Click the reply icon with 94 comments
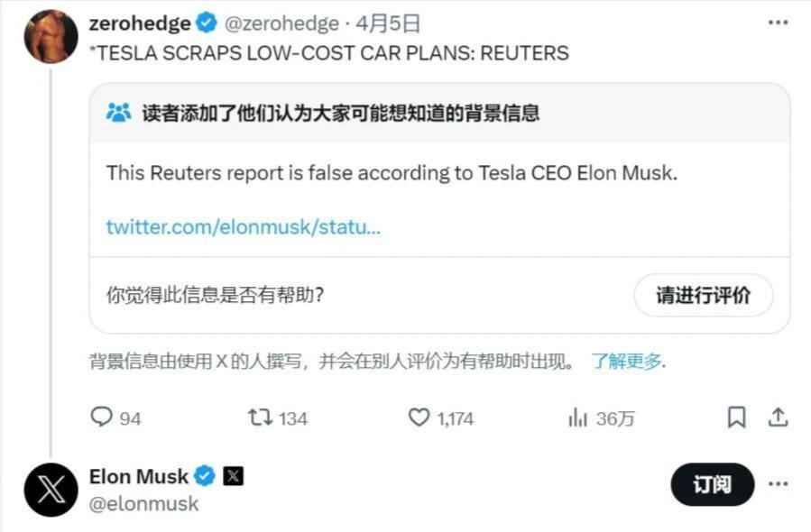 (102, 417)
